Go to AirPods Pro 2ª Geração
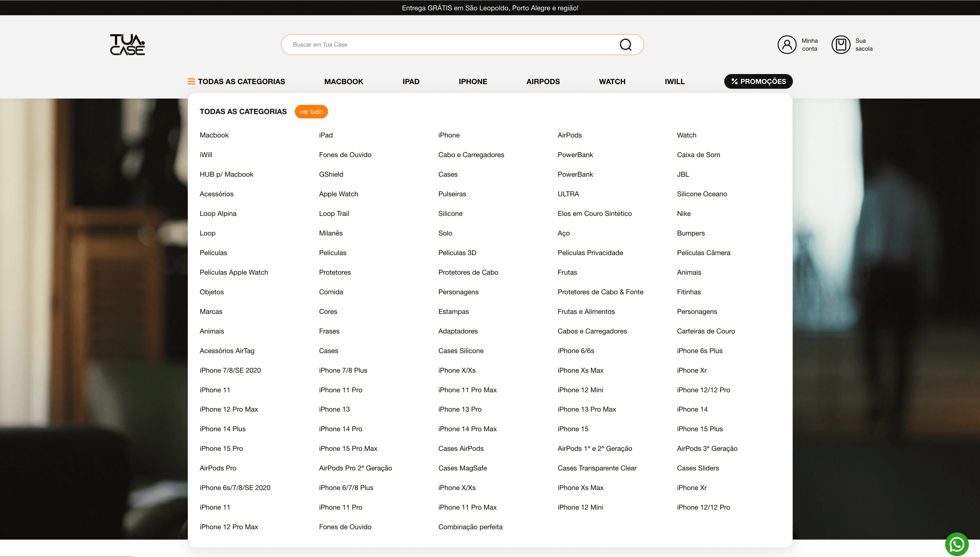980x557 pixels. tap(355, 468)
